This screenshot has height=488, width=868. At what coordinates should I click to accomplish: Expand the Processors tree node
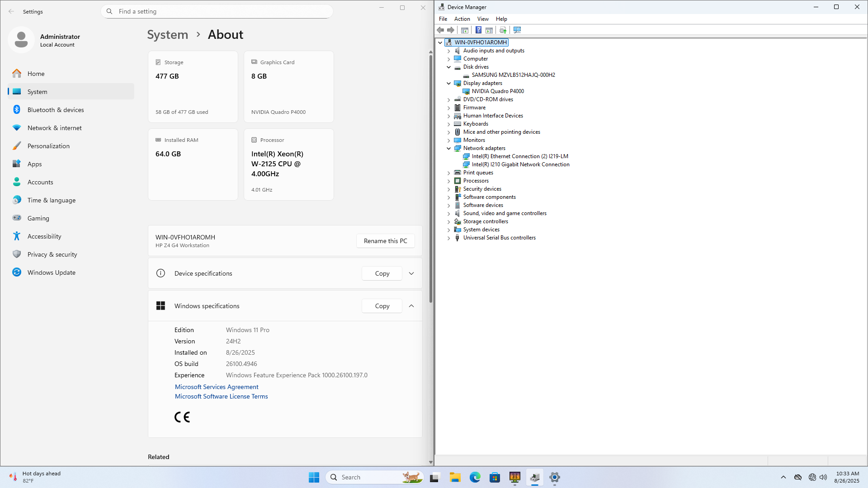tap(449, 181)
